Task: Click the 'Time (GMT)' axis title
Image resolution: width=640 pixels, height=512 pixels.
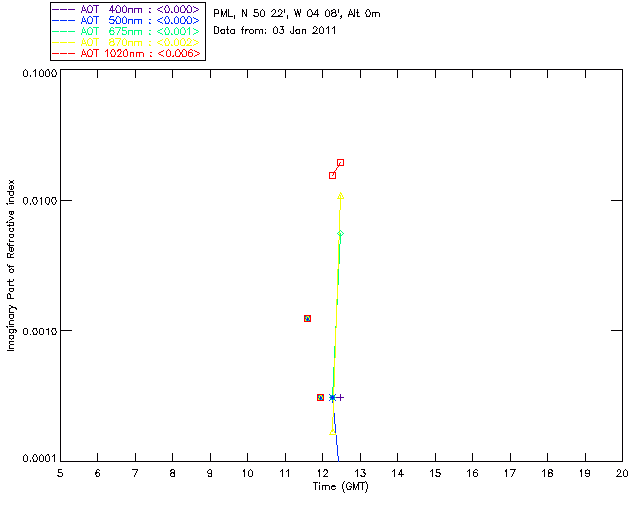Action: 340,487
